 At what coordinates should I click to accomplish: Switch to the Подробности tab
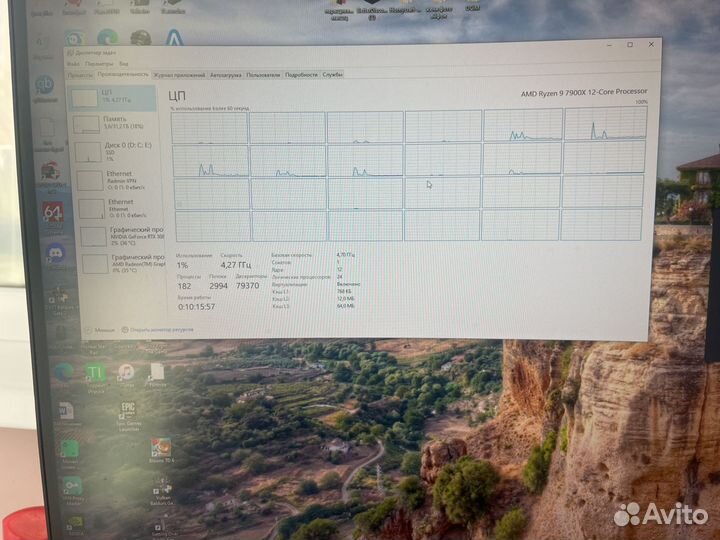pos(301,74)
